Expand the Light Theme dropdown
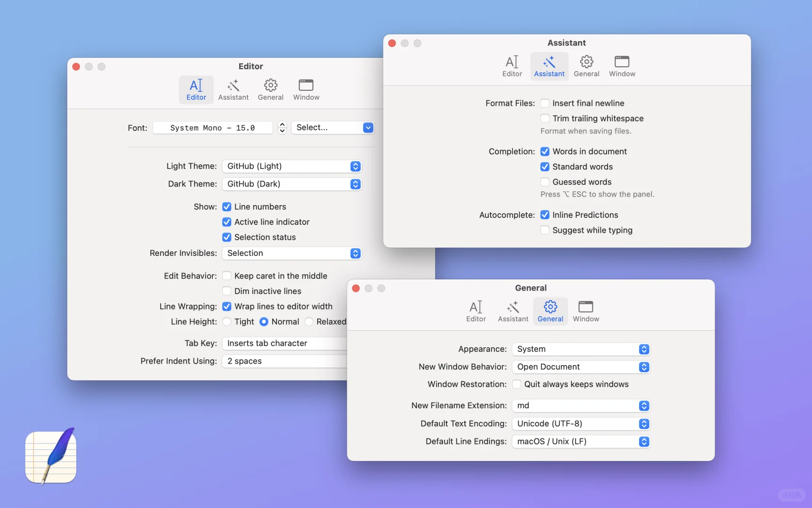Viewport: 812px width, 508px height. (292, 166)
